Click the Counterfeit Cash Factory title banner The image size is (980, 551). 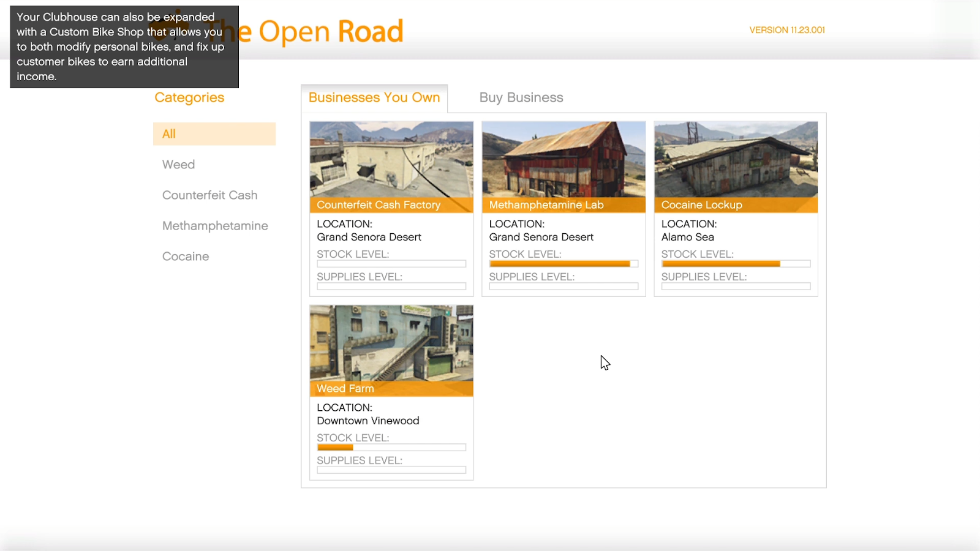(x=391, y=205)
